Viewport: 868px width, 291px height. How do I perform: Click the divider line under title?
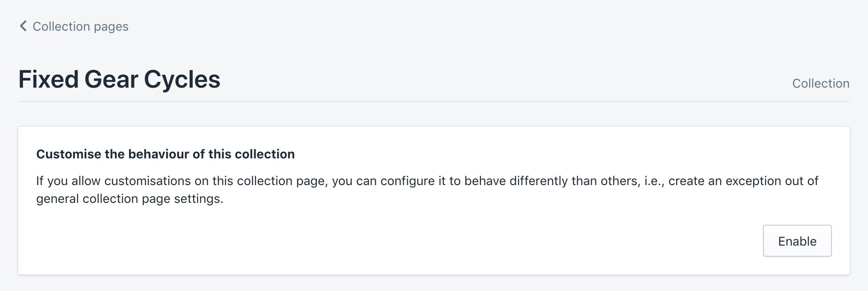pyautogui.click(x=434, y=101)
